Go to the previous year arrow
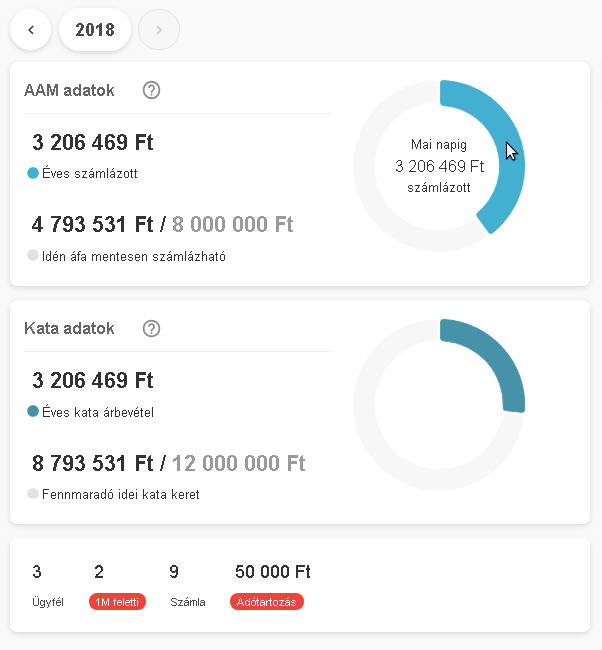 pos(31,30)
